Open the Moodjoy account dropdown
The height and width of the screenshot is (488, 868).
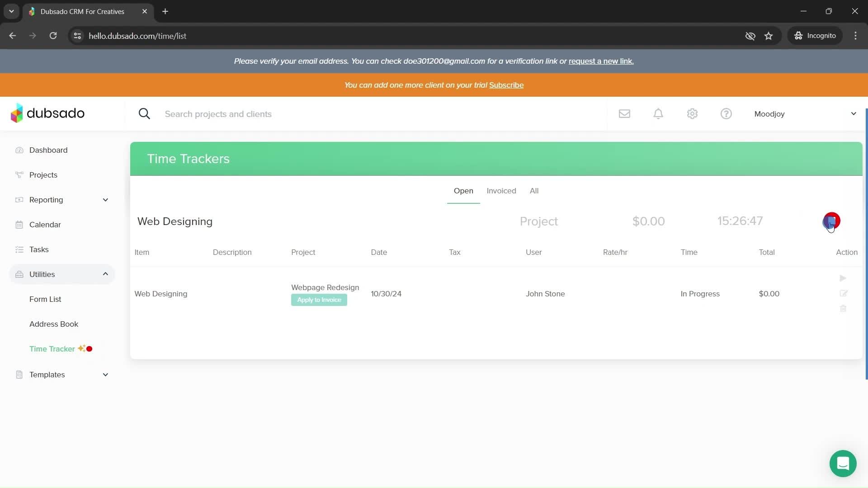pos(806,114)
